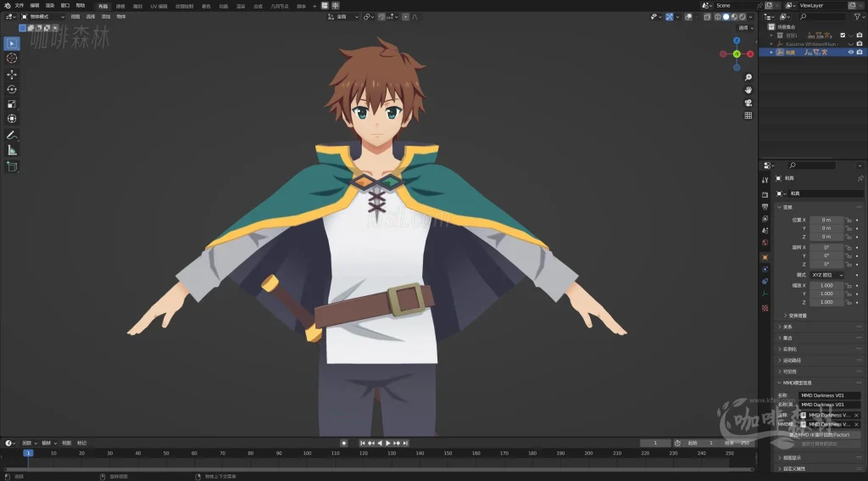Add a new workspace with plus
This screenshot has width=868, height=481.
(x=314, y=6)
